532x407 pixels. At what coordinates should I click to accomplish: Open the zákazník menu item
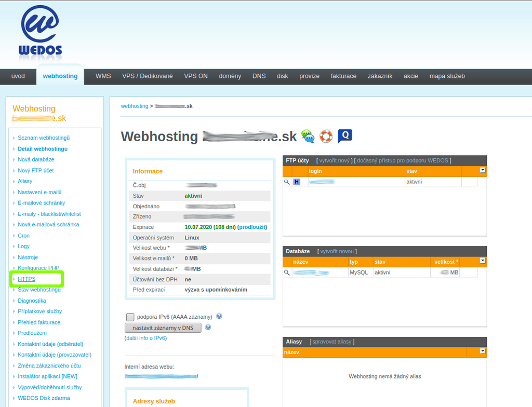pos(380,76)
